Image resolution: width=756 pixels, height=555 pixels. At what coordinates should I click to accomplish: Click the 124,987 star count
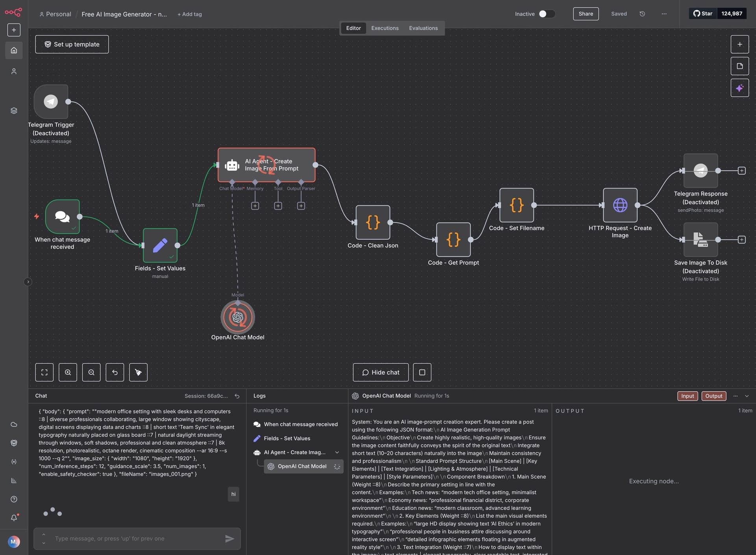(x=732, y=14)
